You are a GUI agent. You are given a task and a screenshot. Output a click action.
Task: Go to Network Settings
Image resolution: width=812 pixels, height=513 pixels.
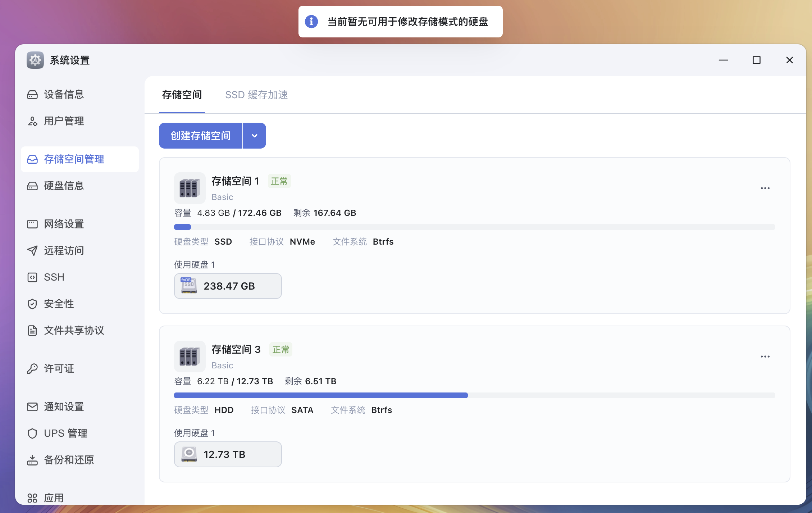tap(64, 224)
